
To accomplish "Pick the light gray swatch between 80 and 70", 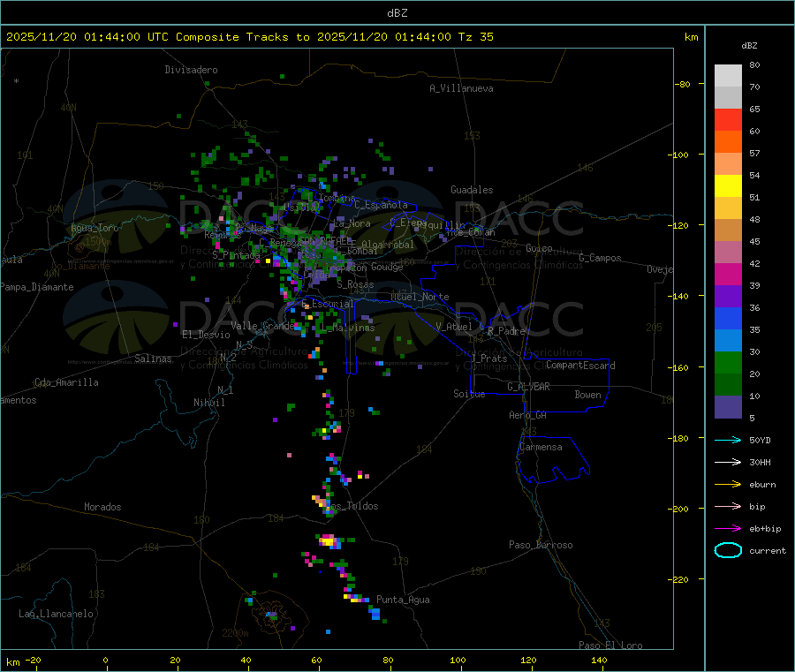I will (728, 76).
